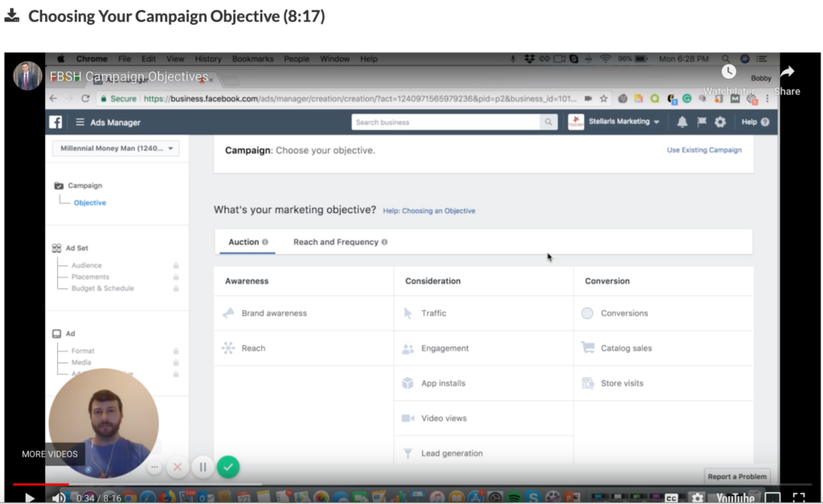Click the channel avatar in the player corner
Screen dimensions: 823x504
pyautogui.click(x=27, y=76)
